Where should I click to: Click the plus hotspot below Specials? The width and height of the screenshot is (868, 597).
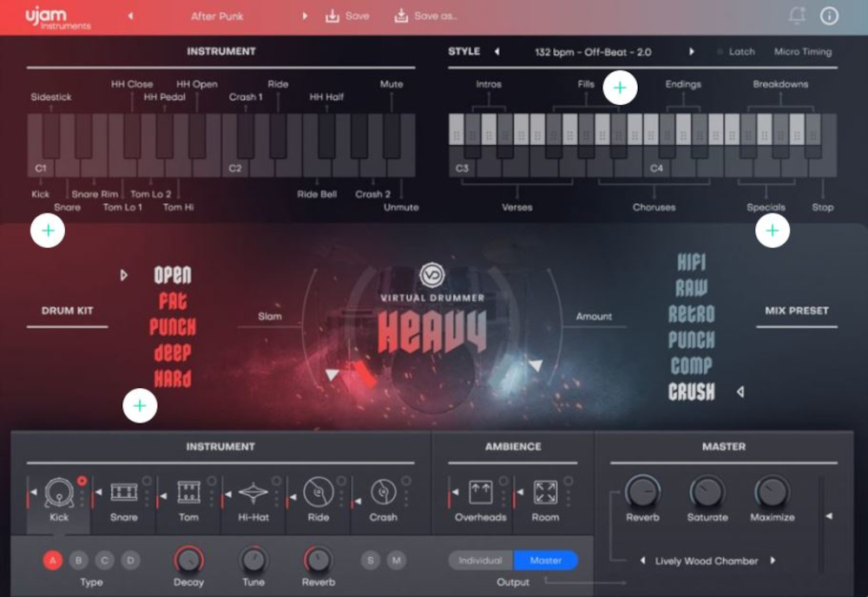pos(773,230)
